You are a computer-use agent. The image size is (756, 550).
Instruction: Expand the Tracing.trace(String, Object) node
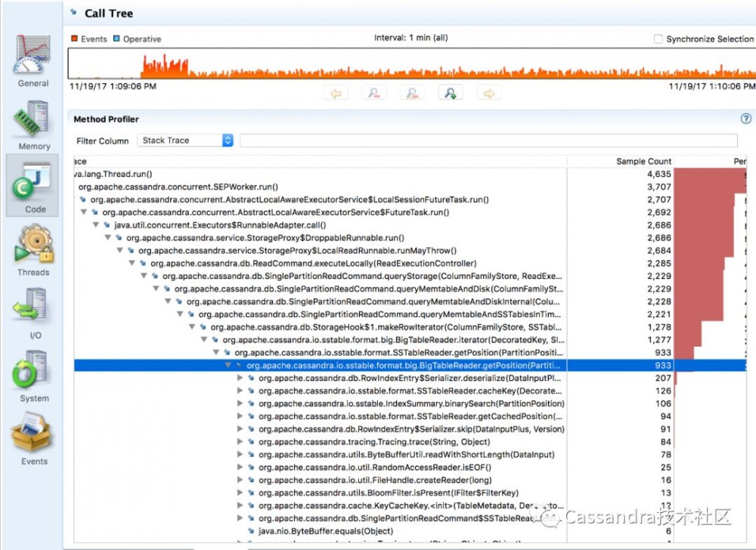[x=240, y=442]
